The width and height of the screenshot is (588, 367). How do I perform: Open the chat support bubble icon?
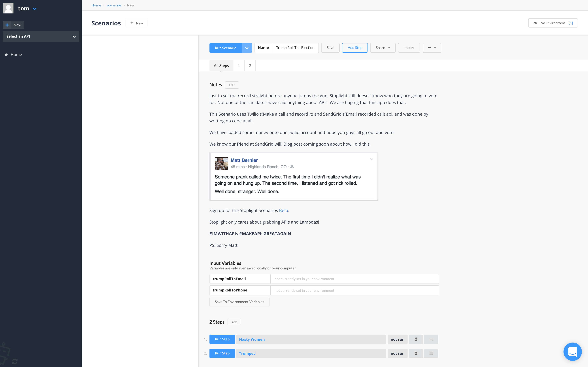point(572,351)
